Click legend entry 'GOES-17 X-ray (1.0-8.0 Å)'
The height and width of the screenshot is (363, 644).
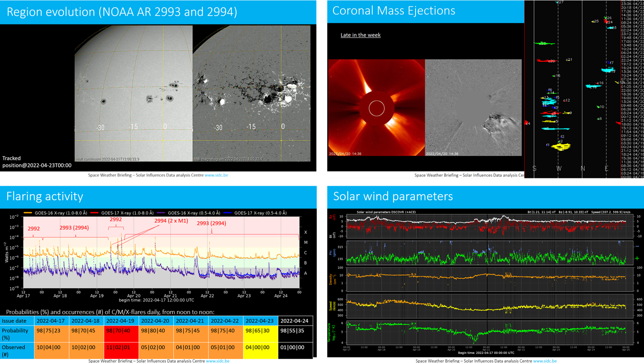(122, 213)
